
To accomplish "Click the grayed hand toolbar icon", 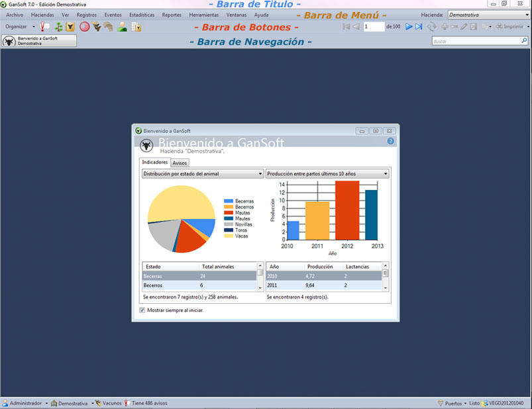I will pos(109,26).
